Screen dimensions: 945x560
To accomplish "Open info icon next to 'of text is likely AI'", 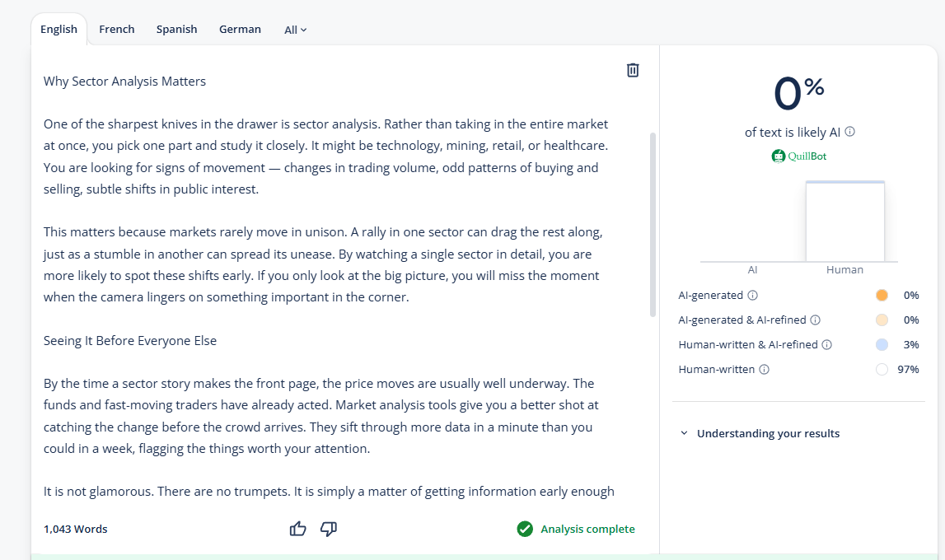I will click(x=849, y=131).
